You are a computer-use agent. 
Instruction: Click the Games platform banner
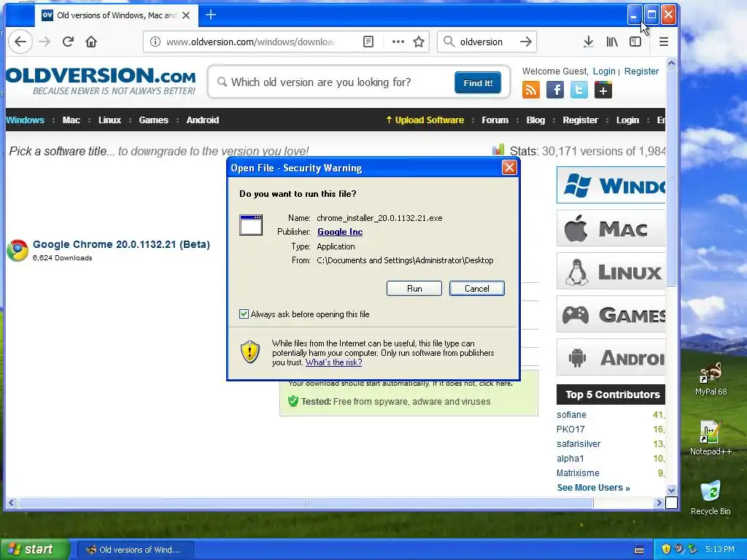[x=611, y=314]
